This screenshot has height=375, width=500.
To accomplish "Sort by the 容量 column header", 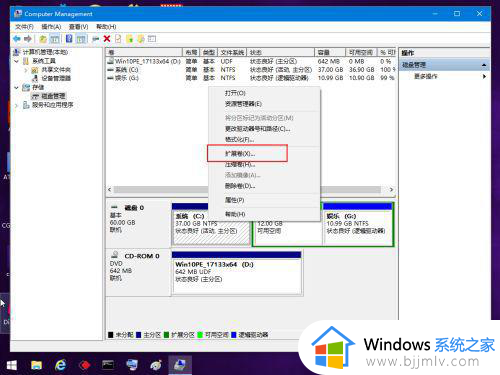I will tap(330, 52).
